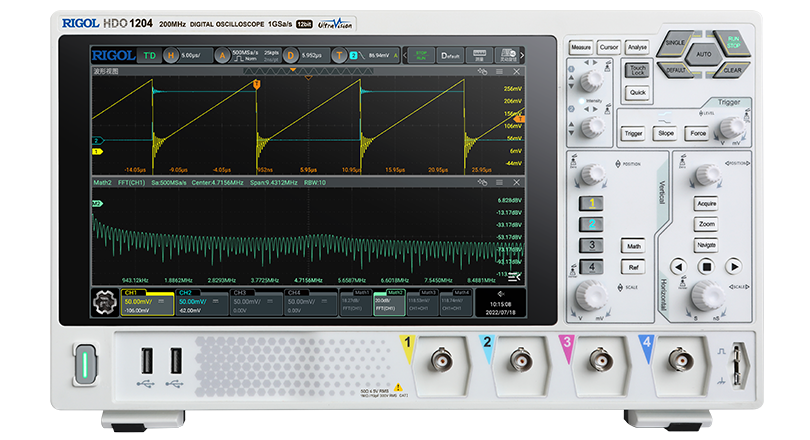Close the top waveform view window
810x440 pixels.
516,71
